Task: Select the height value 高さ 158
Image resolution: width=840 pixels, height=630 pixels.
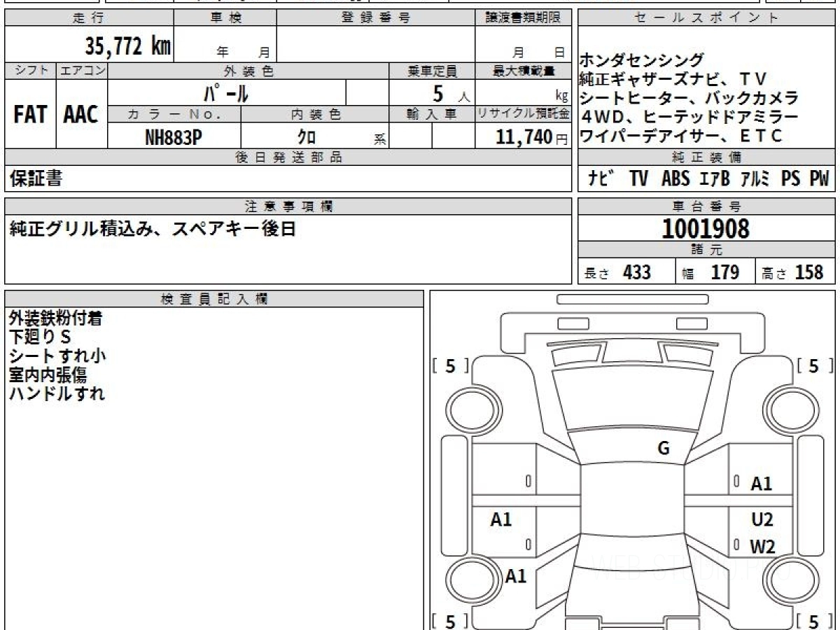Action: [794, 272]
